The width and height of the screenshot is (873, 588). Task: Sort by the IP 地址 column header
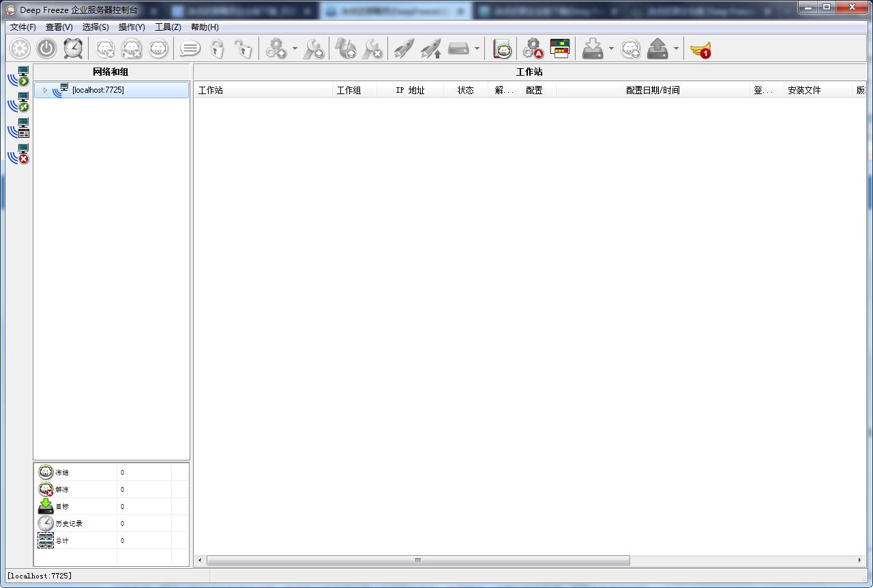click(x=410, y=90)
